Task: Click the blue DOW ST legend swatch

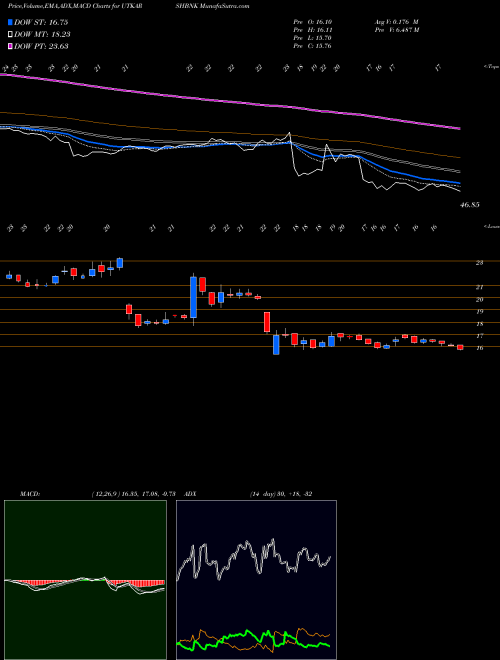Action: pyautogui.click(x=10, y=22)
